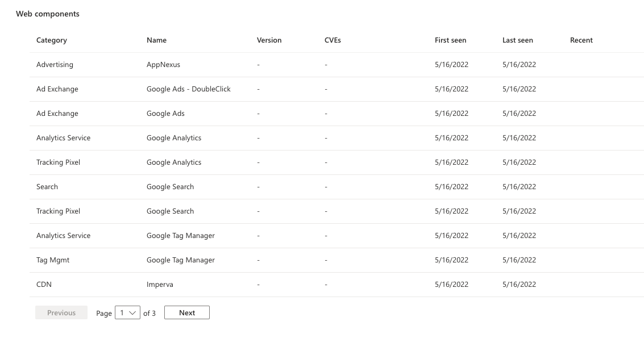Open the Imperva CDN component
644x338 pixels.
(x=160, y=284)
